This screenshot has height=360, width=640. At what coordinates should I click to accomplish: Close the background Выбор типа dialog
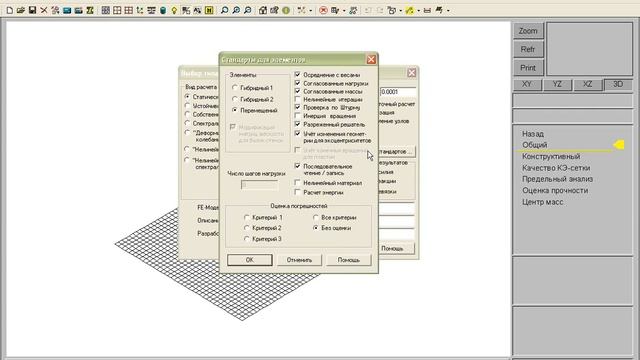point(411,73)
